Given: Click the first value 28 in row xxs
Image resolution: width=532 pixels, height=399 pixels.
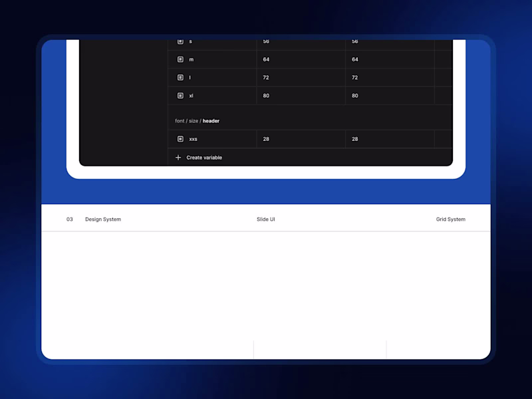Looking at the screenshot, I should pyautogui.click(x=266, y=139).
